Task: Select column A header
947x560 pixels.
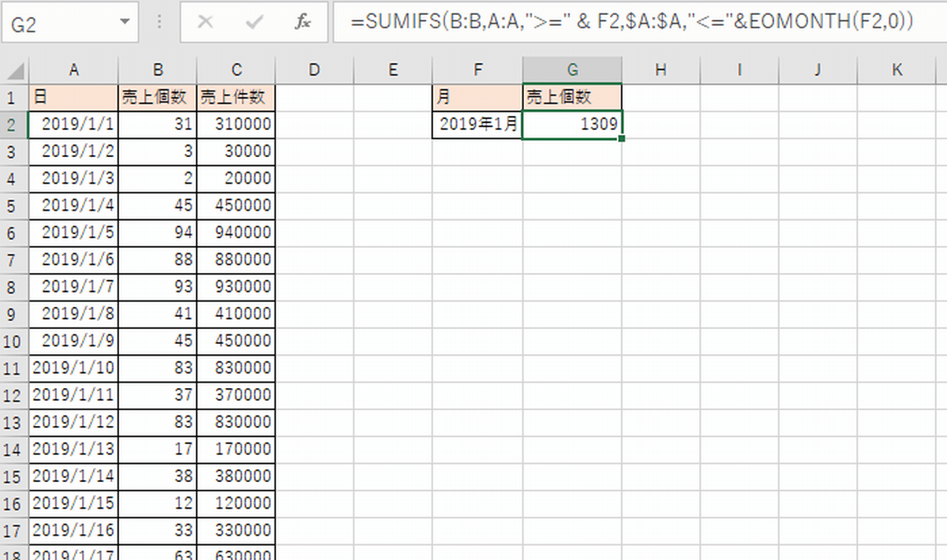Action: [x=73, y=69]
